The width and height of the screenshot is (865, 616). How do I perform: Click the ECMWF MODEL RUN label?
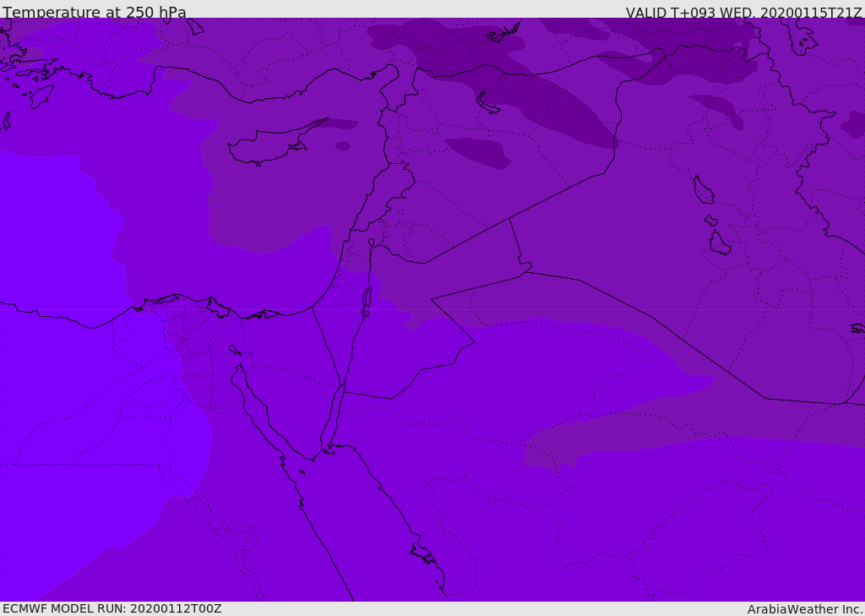coord(112,608)
